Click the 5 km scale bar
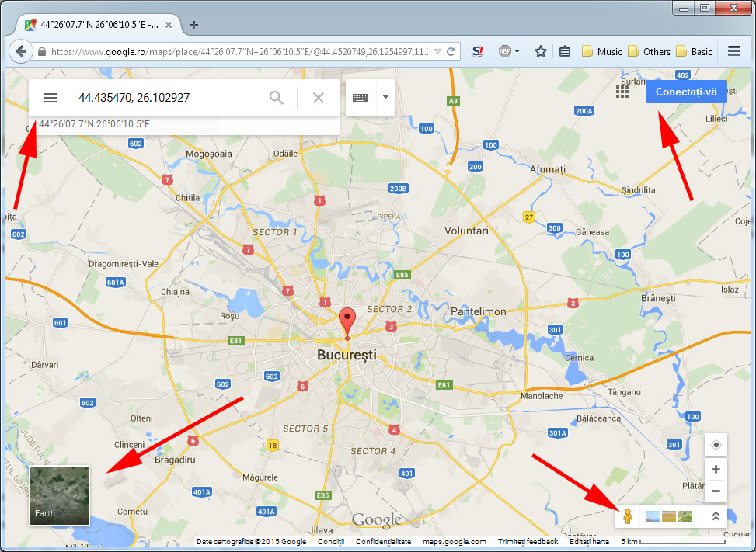This screenshot has height=552, width=756. point(673,541)
